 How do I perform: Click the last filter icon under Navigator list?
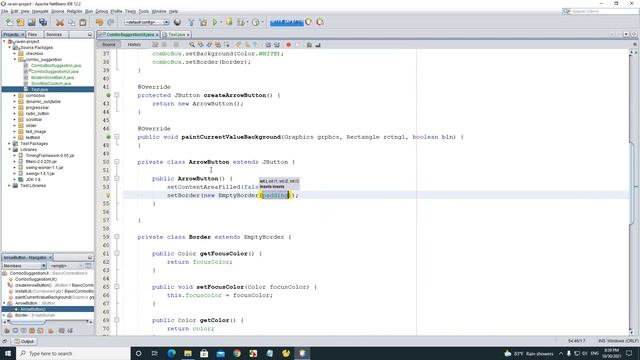(x=70, y=331)
